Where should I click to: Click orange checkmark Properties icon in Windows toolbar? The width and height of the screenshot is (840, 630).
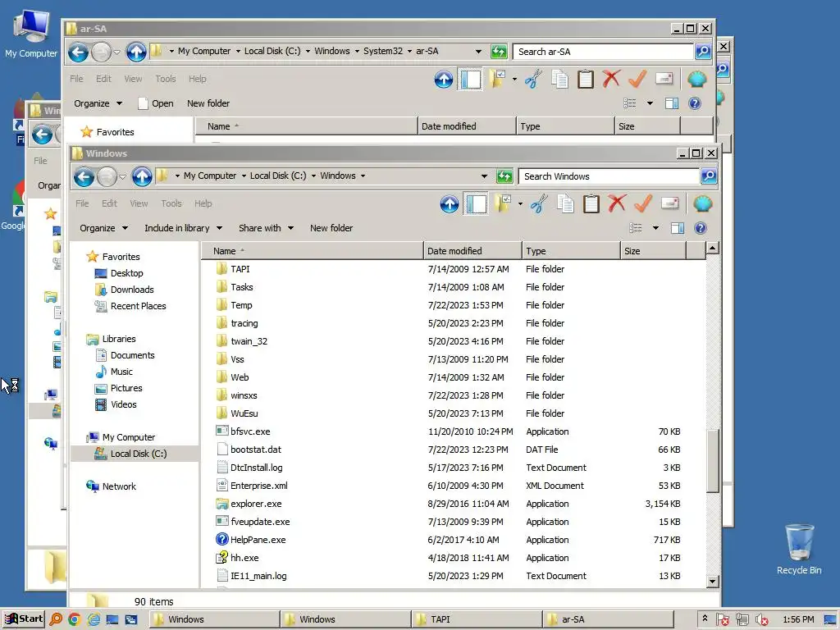coord(643,203)
